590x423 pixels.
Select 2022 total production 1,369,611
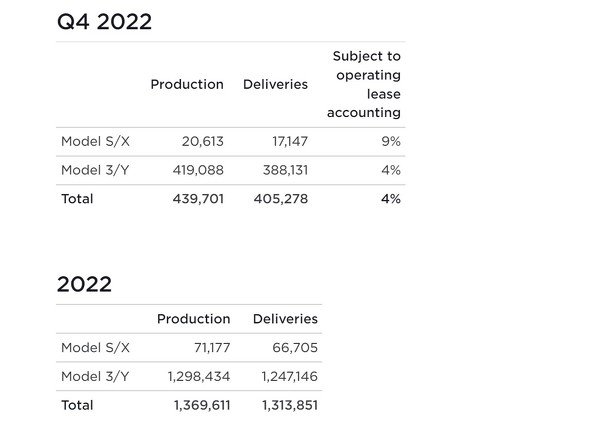tap(202, 405)
